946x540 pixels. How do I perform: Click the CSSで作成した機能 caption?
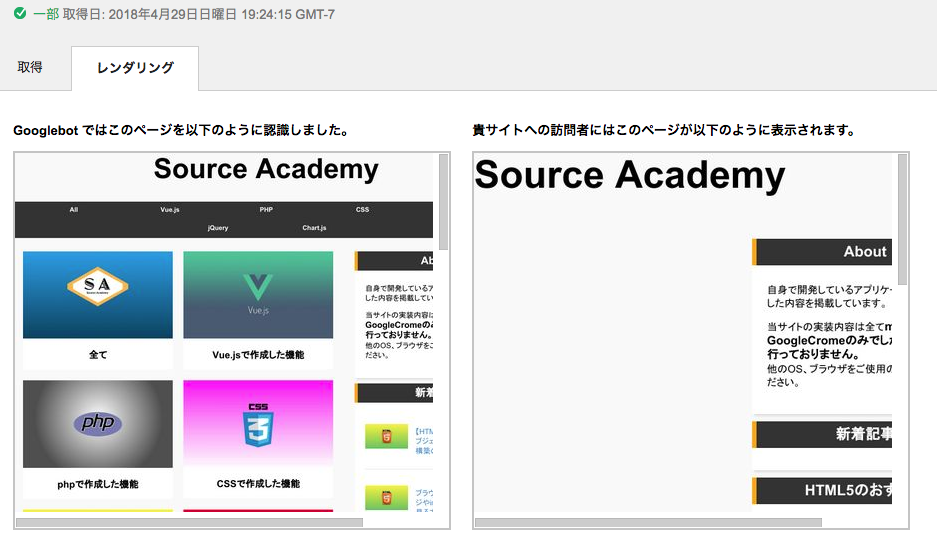(258, 484)
